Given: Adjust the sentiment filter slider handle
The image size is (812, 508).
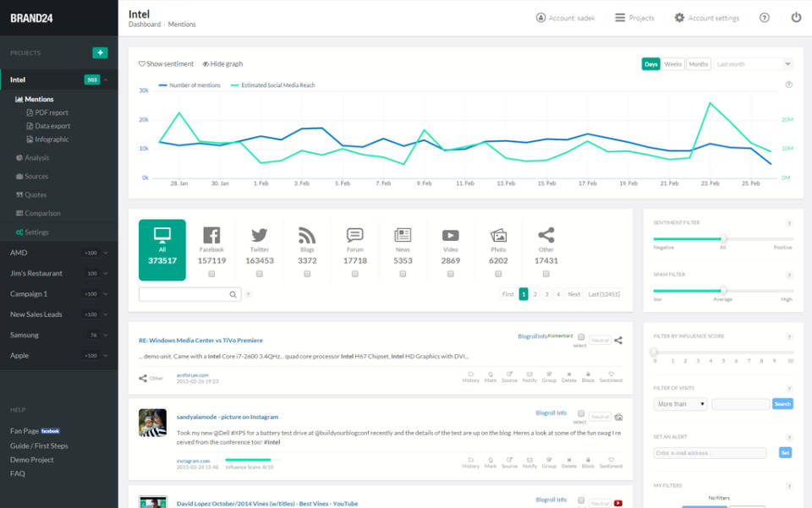Looking at the screenshot, I should coord(723,238).
